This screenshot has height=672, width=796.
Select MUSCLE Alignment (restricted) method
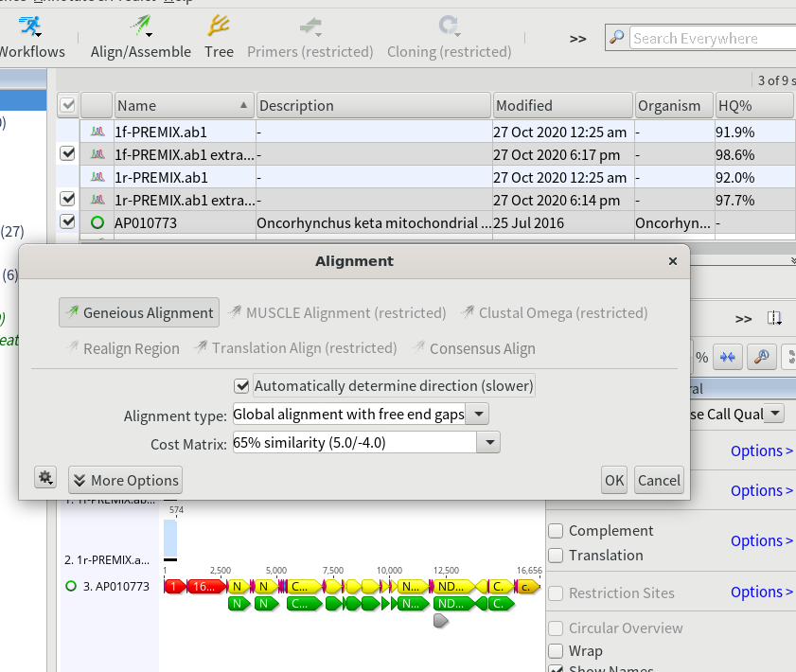click(x=338, y=312)
